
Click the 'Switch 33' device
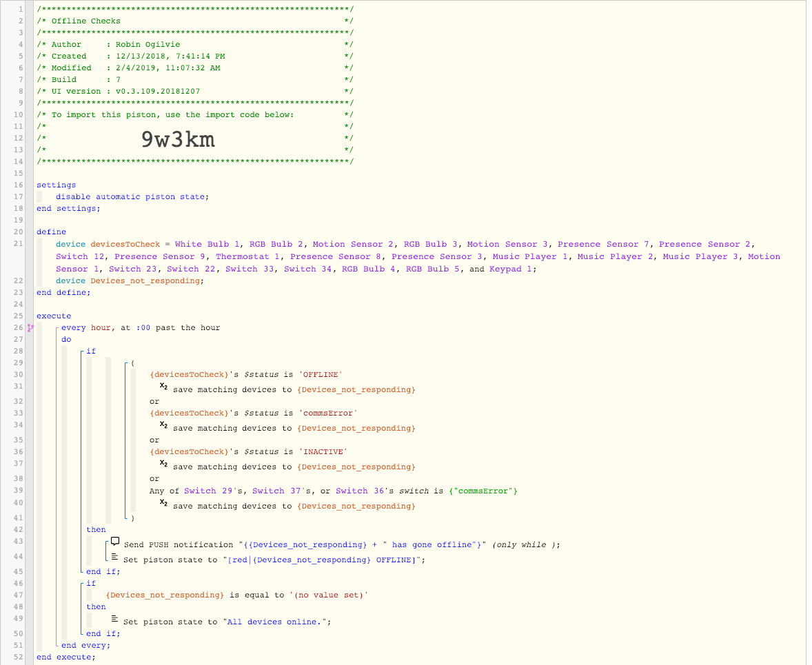point(250,269)
